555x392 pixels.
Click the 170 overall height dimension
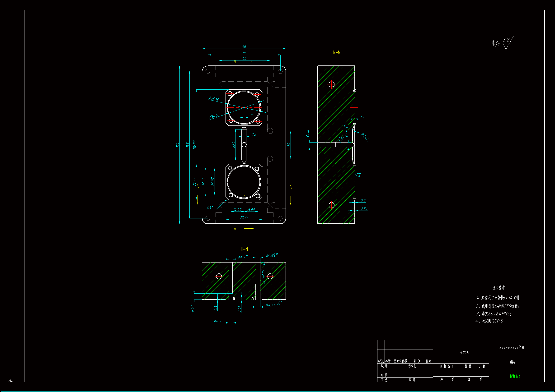(x=177, y=145)
